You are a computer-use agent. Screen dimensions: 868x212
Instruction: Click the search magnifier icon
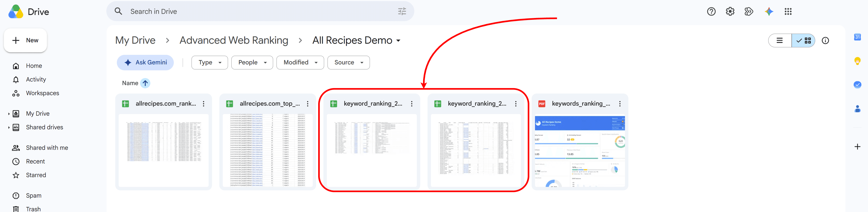pyautogui.click(x=118, y=11)
